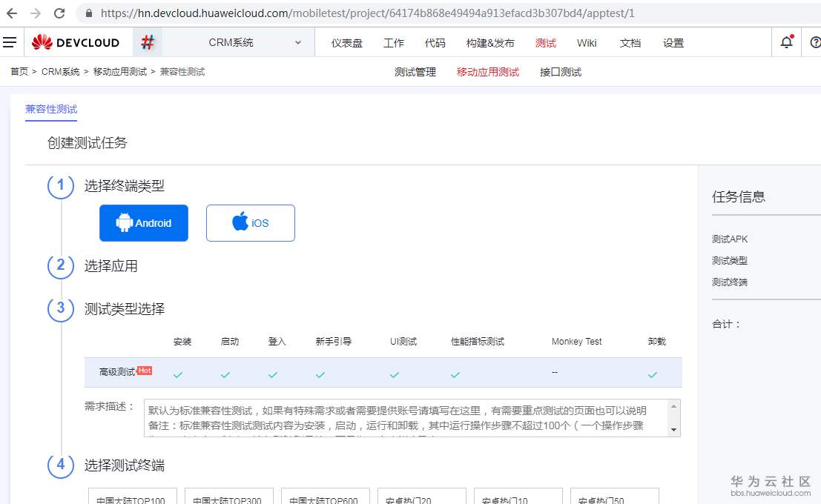This screenshot has width=821, height=504.
Task: Open the 测试 menu
Action: (x=546, y=43)
